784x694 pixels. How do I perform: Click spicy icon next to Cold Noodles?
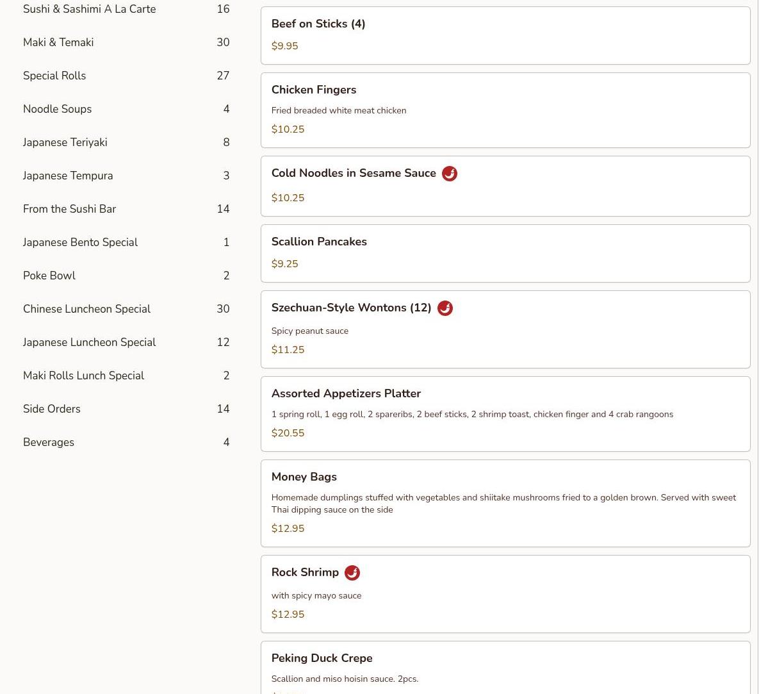[450, 174]
